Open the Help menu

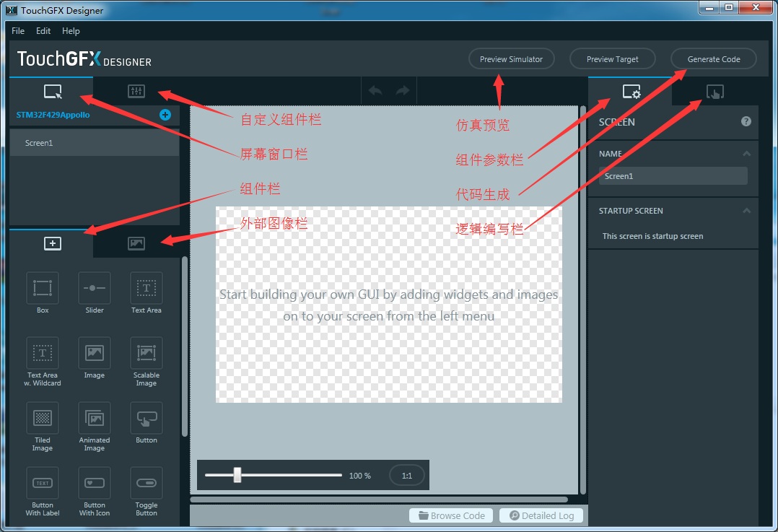click(71, 31)
